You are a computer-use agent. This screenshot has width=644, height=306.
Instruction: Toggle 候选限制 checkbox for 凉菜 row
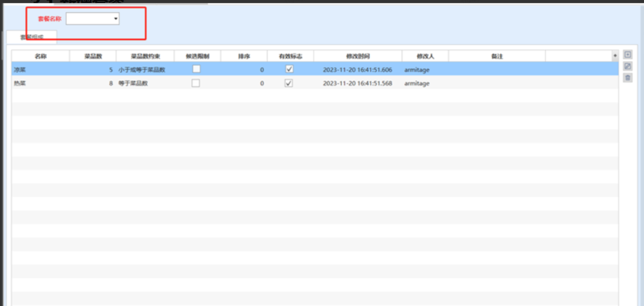[x=196, y=69]
